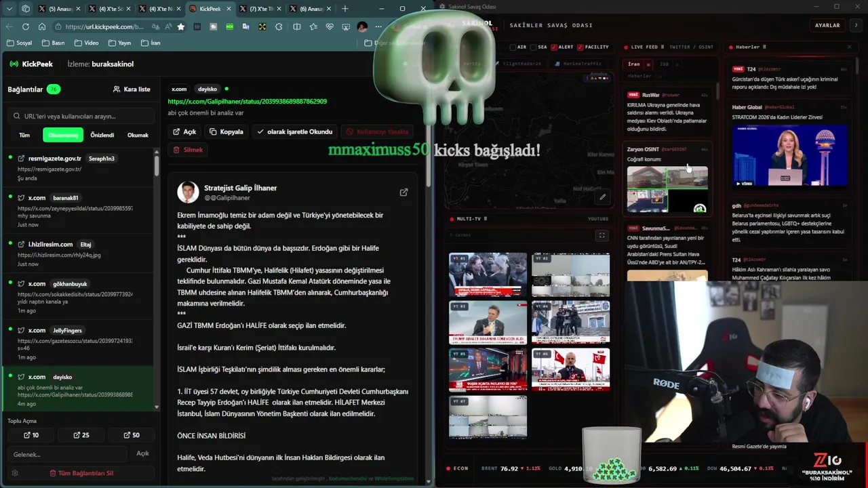Open the browser profile avatar
The width and height of the screenshot is (868, 488).
coord(362,26)
